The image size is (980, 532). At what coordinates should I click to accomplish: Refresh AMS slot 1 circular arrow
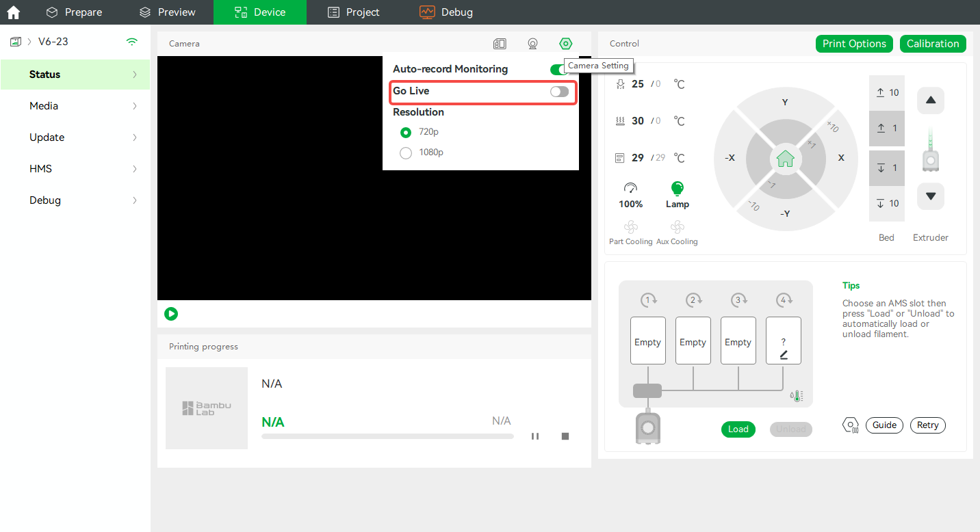pyautogui.click(x=648, y=300)
